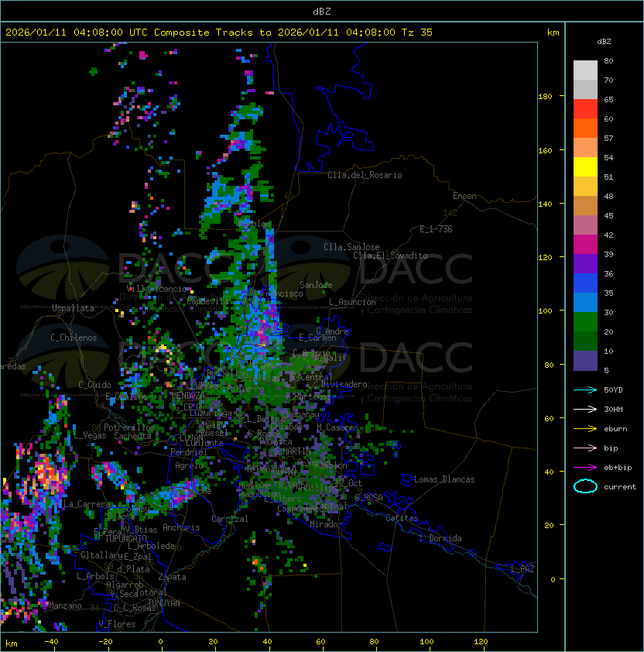Select the light gray 70-80 dBZ swatch
The image size is (644, 652).
click(x=585, y=70)
